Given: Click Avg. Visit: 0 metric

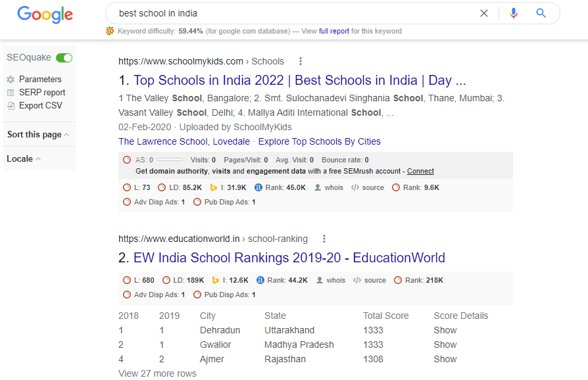Looking at the screenshot, I should coord(295,160).
